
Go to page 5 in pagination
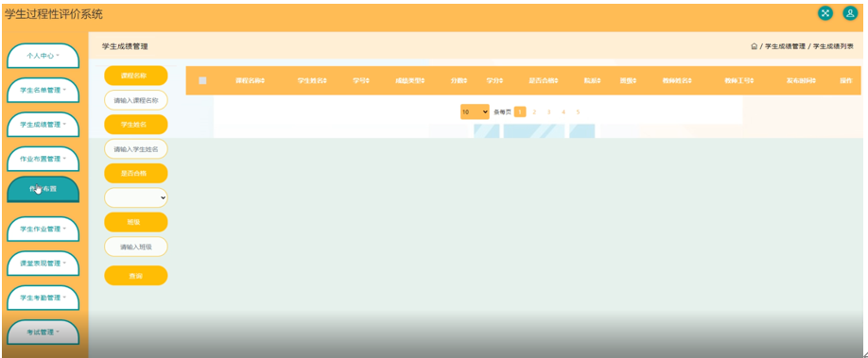[578, 111]
